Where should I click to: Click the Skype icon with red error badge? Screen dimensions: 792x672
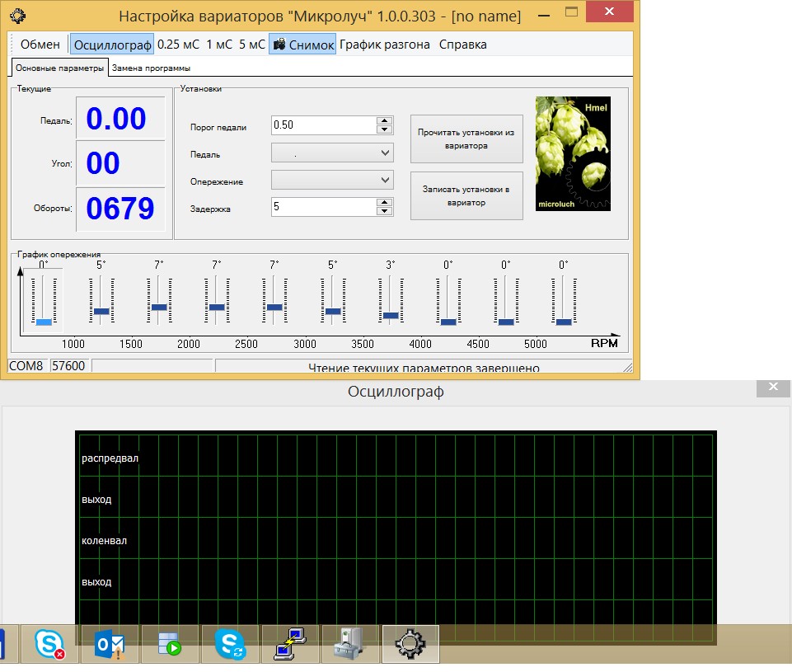coord(49,644)
